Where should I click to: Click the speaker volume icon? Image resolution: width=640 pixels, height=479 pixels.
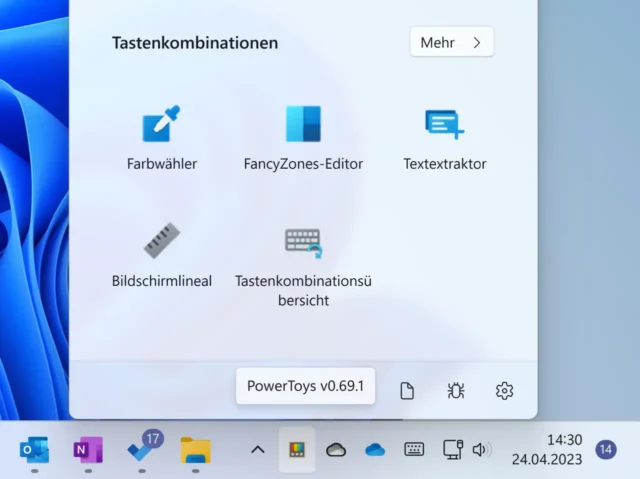click(x=481, y=450)
